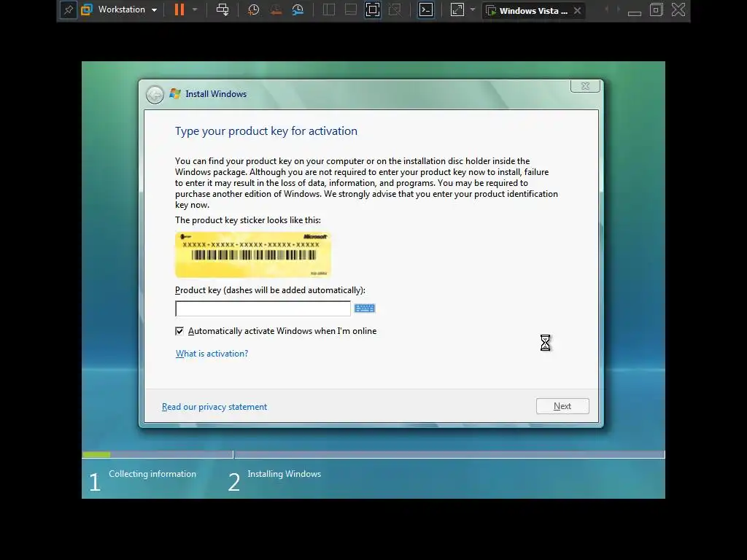Image resolution: width=747 pixels, height=560 pixels.
Task: Click the Next button
Action: pyautogui.click(x=562, y=406)
